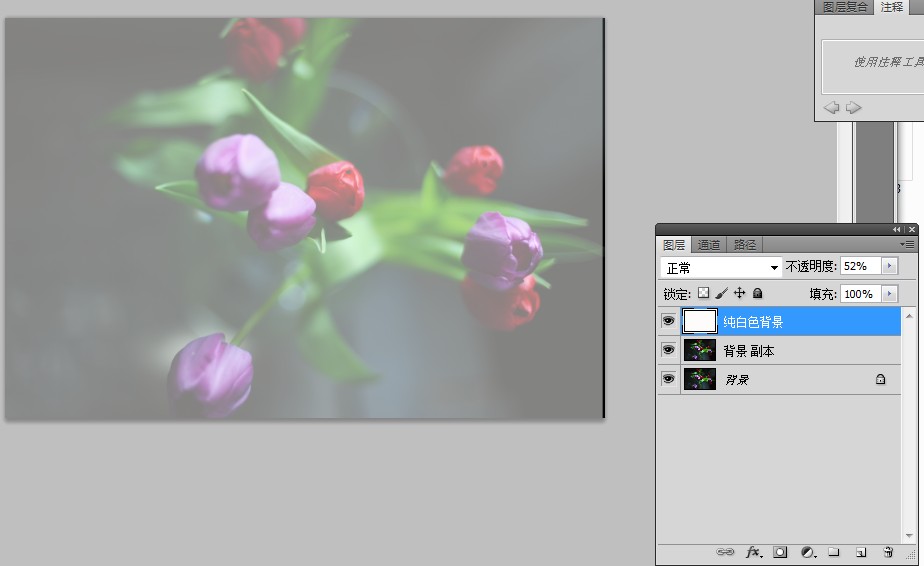The width and height of the screenshot is (924, 566).
Task: Click the create new layer icon
Action: pyautogui.click(x=860, y=552)
